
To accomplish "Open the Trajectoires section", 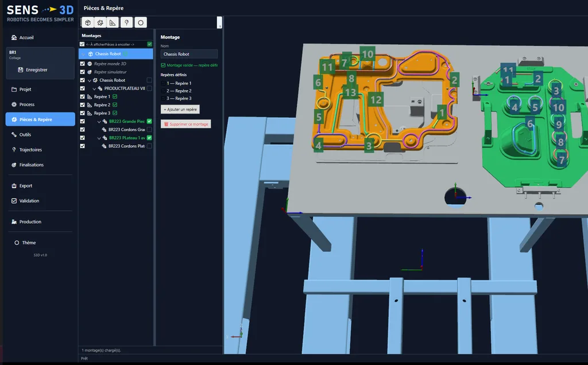I will [40, 150].
